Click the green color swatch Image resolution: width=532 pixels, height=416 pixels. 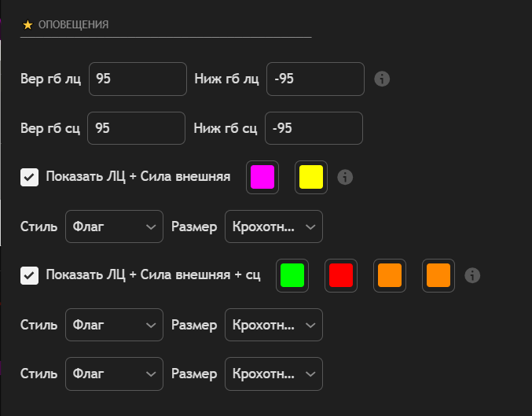click(x=292, y=275)
